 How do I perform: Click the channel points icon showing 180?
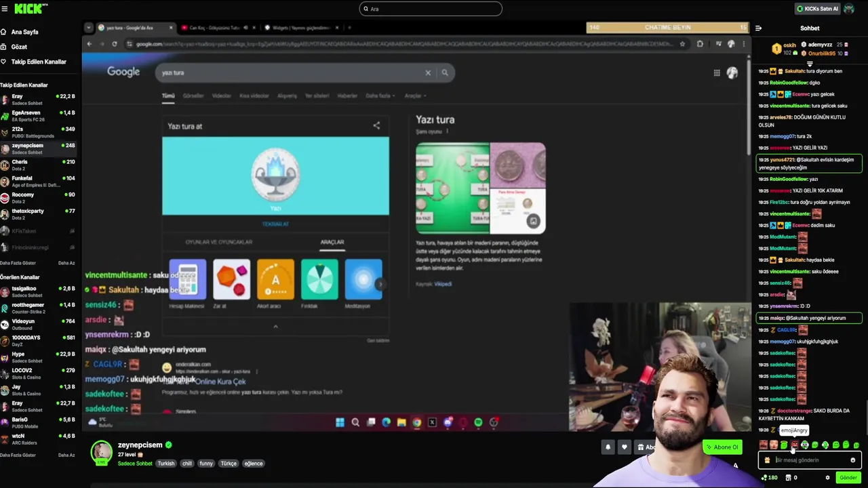[x=769, y=478]
